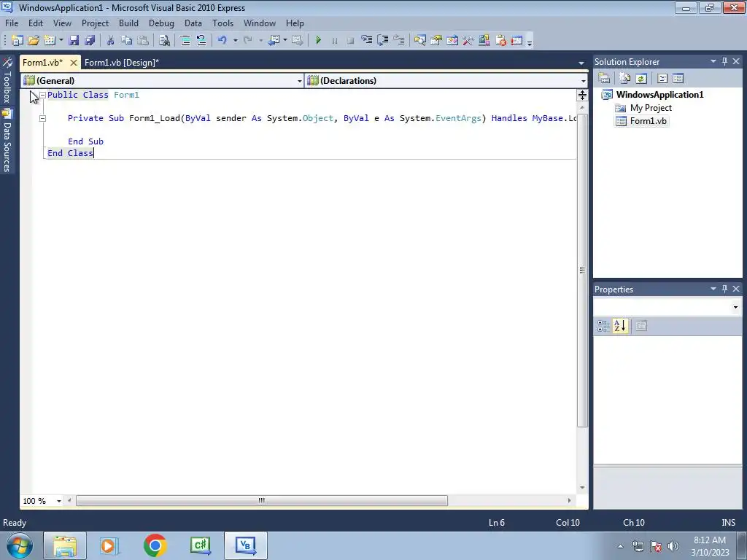Viewport: 747px width, 560px height.
Task: Select My Project in Solution Explorer
Action: click(x=651, y=108)
